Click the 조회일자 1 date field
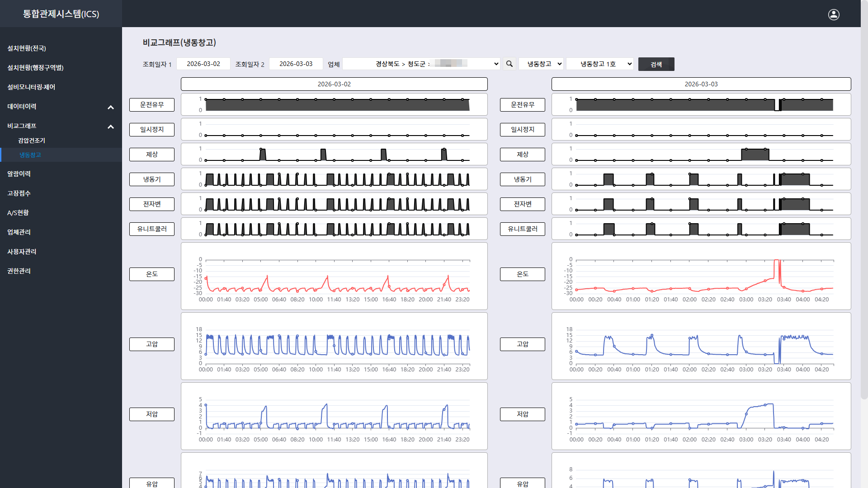The height and width of the screenshot is (488, 868). tap(203, 64)
